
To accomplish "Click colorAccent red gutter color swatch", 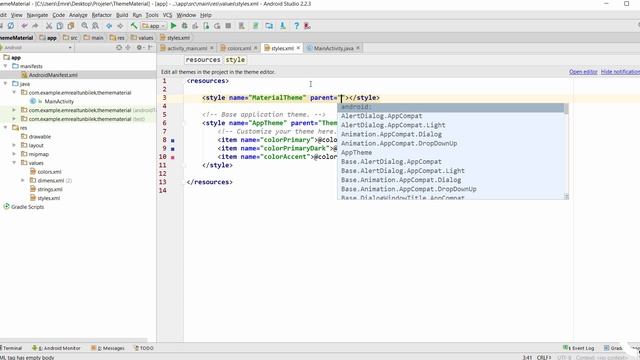I will coord(173,157).
